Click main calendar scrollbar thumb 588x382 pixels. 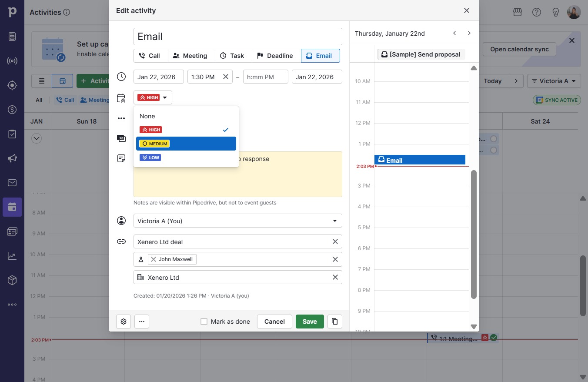tap(583, 285)
